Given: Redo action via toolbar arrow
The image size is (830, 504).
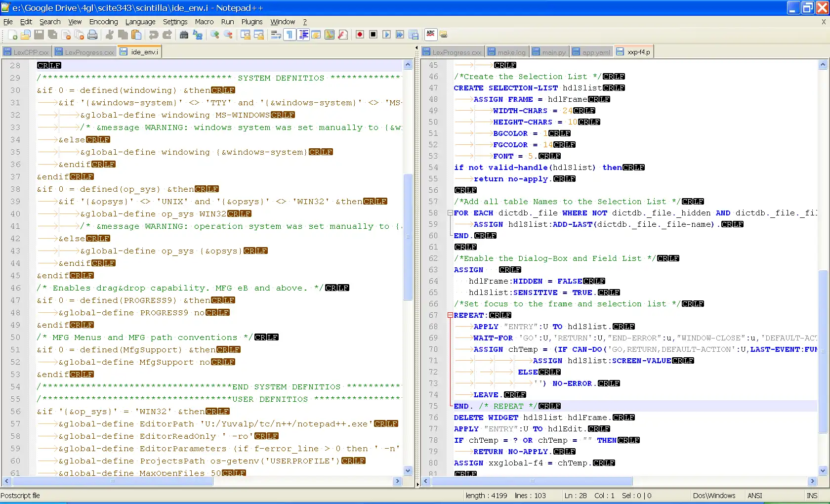Looking at the screenshot, I should pyautogui.click(x=167, y=35).
